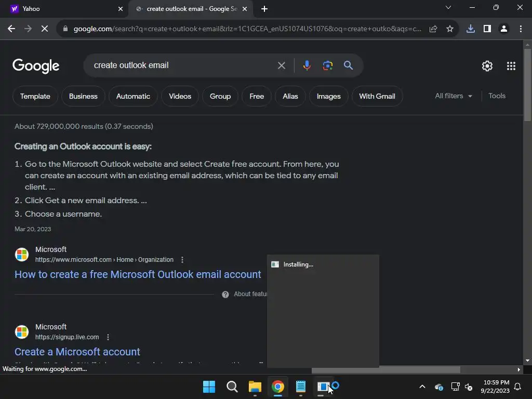Open Chrome profile menu
This screenshot has height=399, width=532.
pos(504,29)
